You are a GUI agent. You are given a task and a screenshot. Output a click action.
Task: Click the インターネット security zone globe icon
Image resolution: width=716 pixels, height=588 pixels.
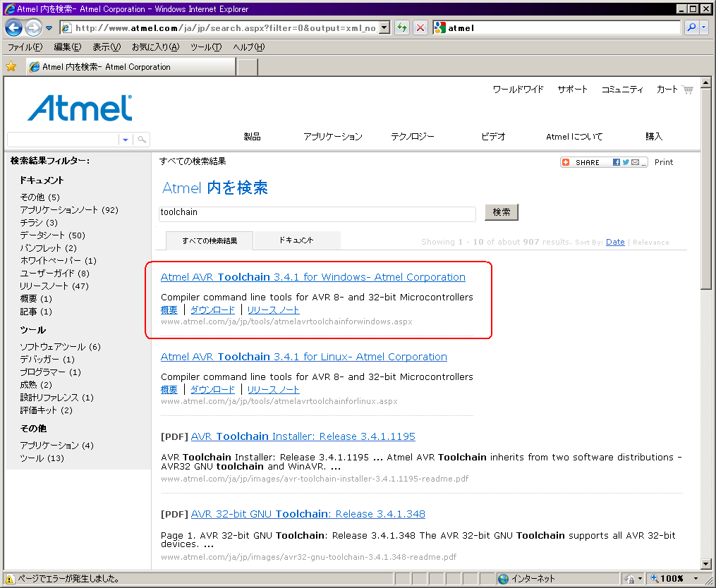(503, 579)
